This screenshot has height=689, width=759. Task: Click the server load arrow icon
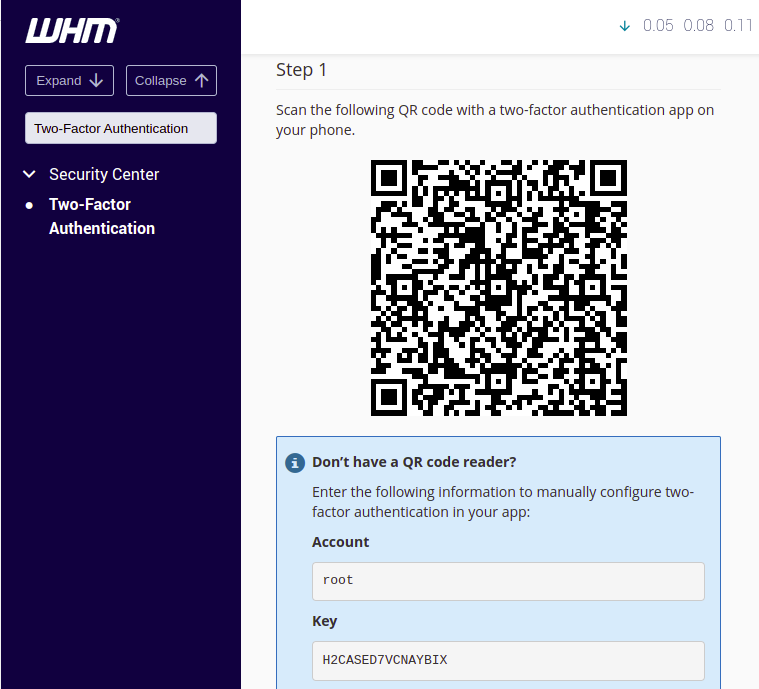click(625, 26)
